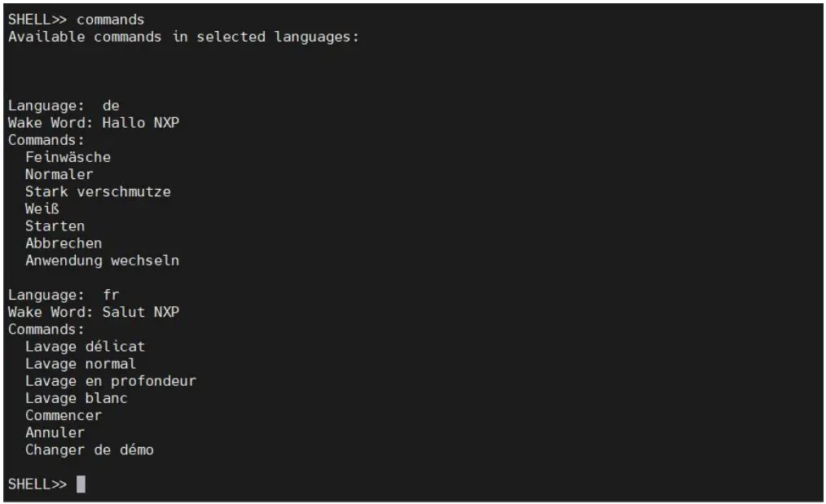
Task: Click the 'Commencer' command text
Action: 64,415
